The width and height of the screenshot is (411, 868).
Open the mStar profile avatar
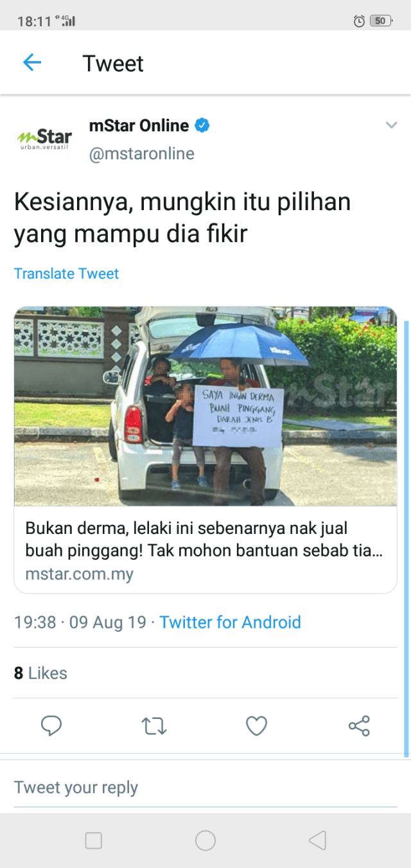[44, 139]
